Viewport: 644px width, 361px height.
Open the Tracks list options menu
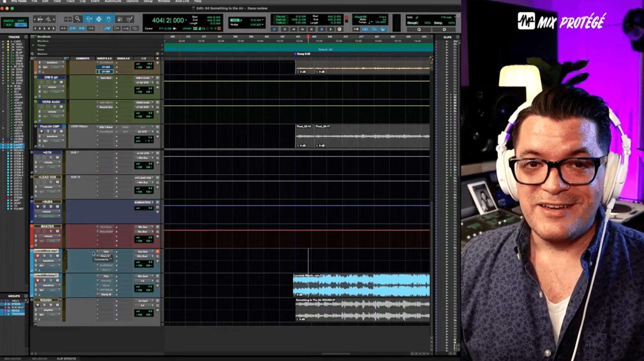click(26, 37)
